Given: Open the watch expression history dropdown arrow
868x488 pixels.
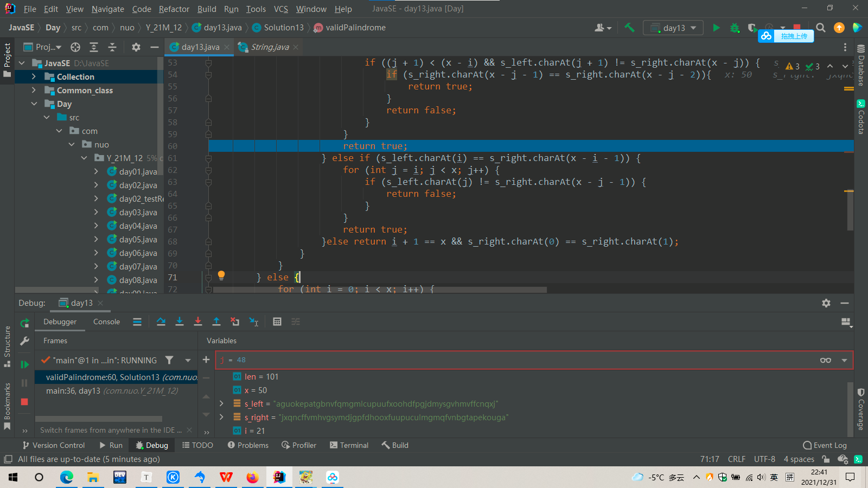Looking at the screenshot, I should pos(844,360).
